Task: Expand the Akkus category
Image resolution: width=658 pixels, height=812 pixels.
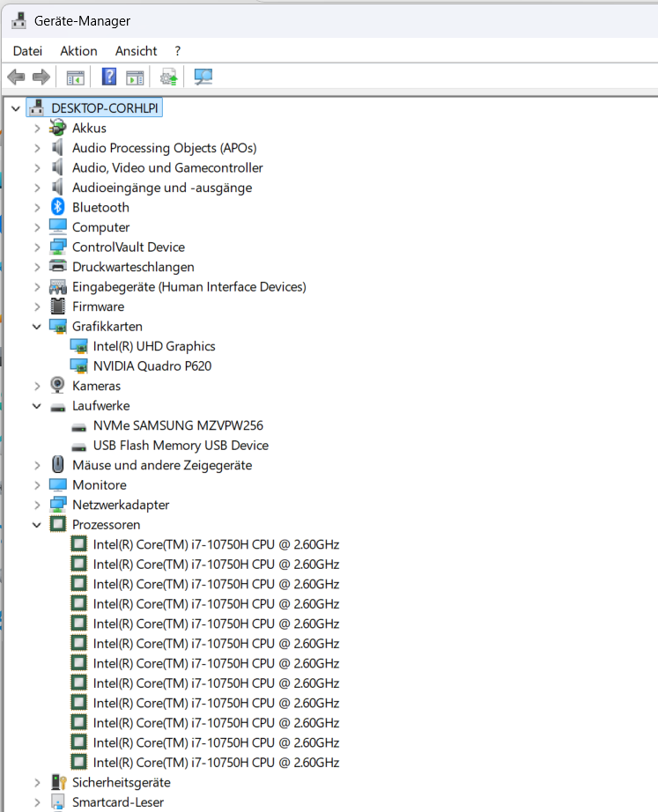Action: pyautogui.click(x=37, y=129)
